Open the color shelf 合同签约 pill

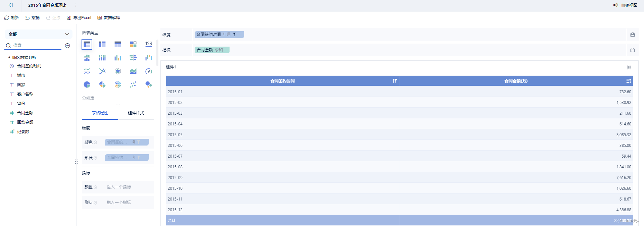[127, 142]
